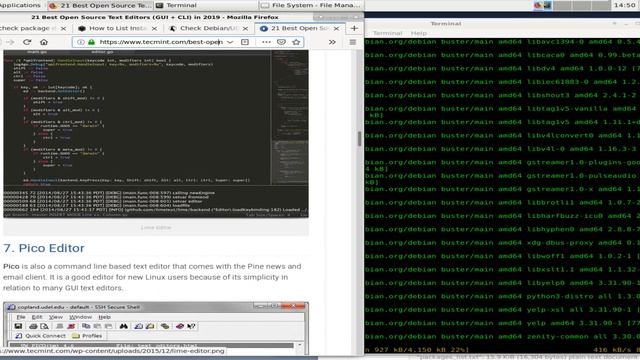Click the download progress line showing 22%
This screenshot has height=360, width=640.
click(502, 350)
